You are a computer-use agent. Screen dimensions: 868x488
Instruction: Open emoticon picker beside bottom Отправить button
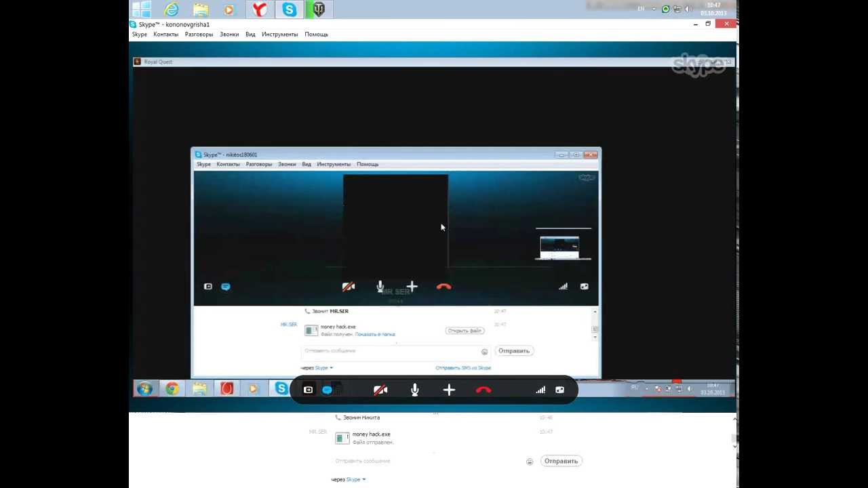point(530,462)
